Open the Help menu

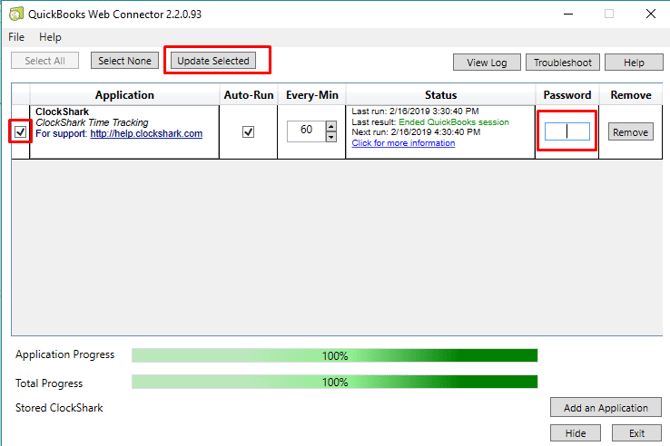click(x=50, y=37)
